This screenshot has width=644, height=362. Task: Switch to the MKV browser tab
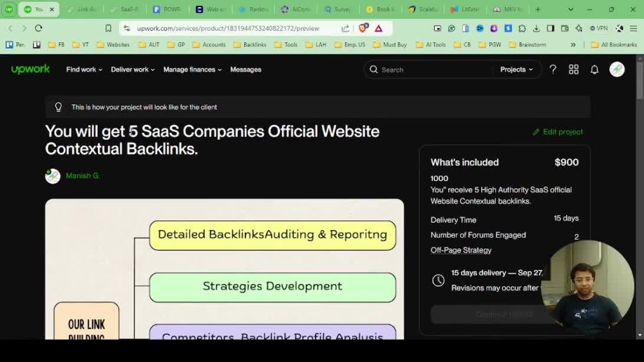click(x=509, y=9)
